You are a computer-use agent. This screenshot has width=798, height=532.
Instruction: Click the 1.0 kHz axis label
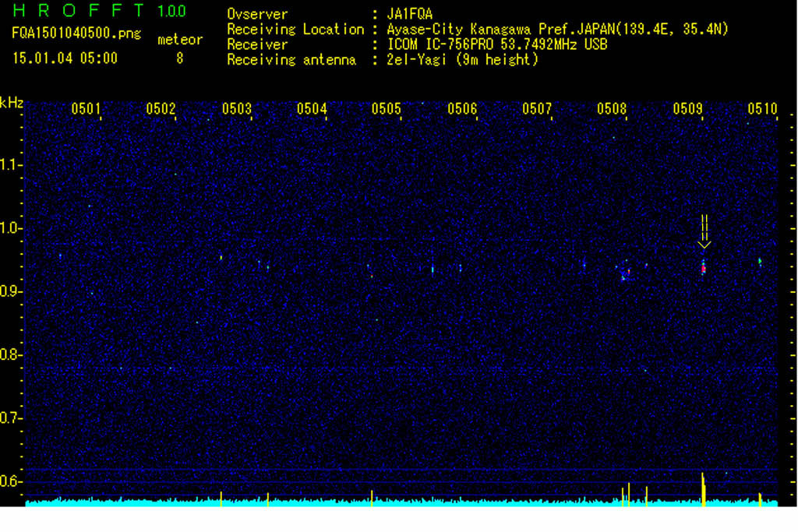point(10,228)
